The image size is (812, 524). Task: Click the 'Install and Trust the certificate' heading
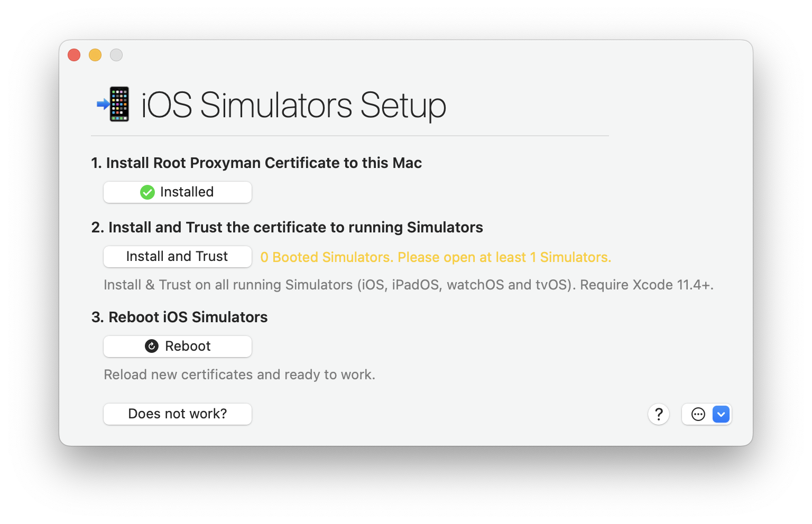287,227
